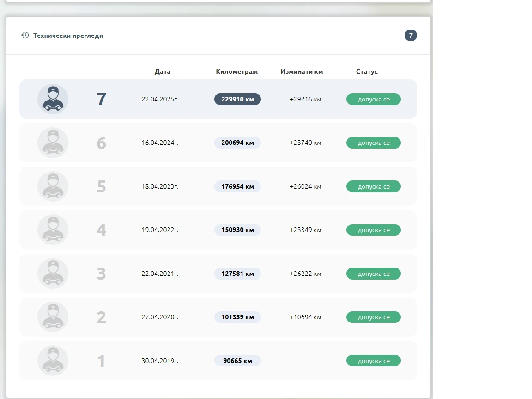The image size is (532, 399).
Task: Click the count badge showing 7 inspections
Action: pos(411,36)
